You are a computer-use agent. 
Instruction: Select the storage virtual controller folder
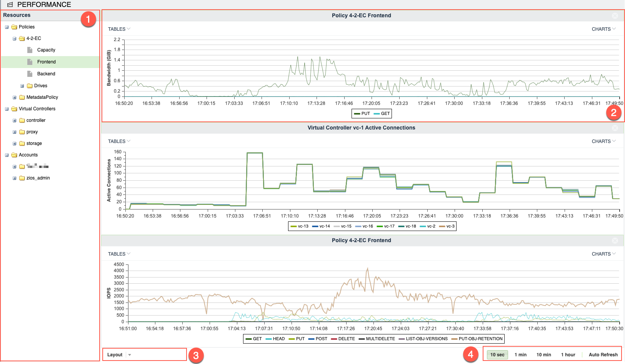tap(34, 143)
